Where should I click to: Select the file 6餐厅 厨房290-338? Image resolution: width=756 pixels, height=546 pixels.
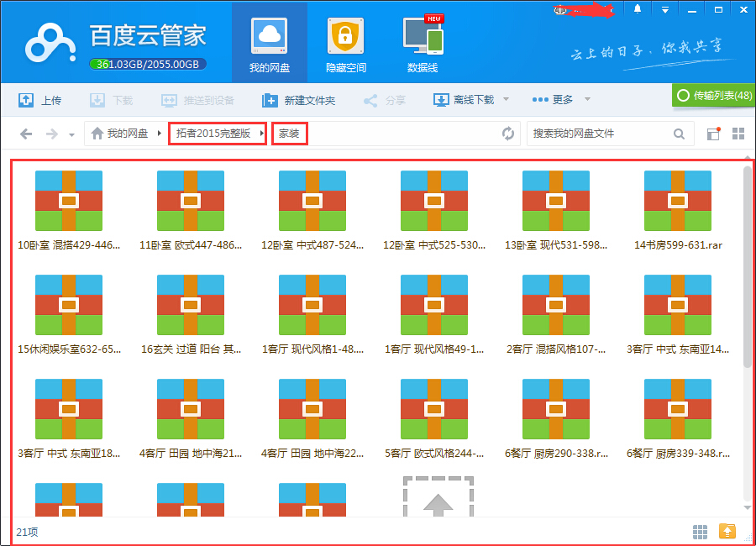[x=556, y=418]
